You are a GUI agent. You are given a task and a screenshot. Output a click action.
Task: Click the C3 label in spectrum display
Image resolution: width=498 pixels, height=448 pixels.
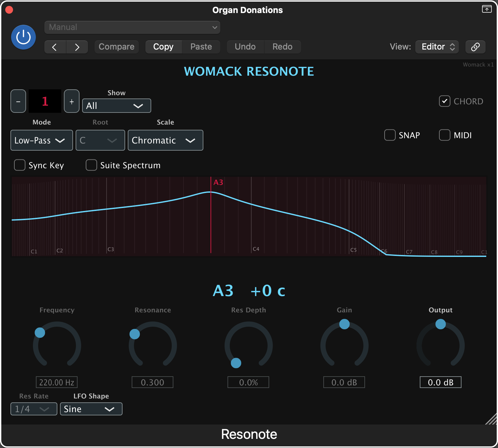(111, 249)
